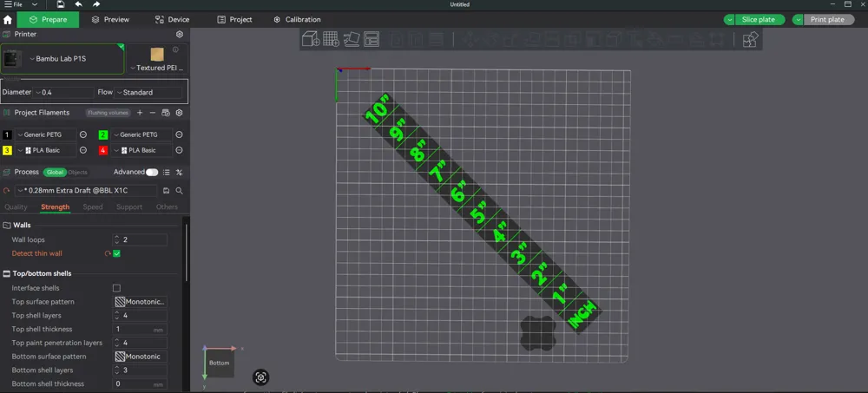Click the red color swatch for filament 4

[x=103, y=150]
